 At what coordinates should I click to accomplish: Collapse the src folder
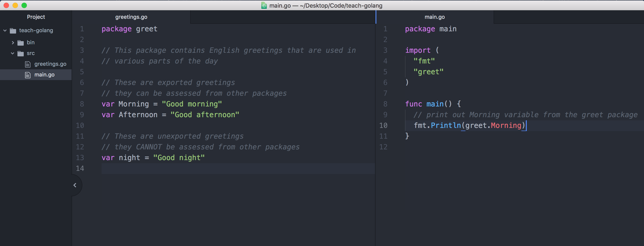click(x=12, y=53)
